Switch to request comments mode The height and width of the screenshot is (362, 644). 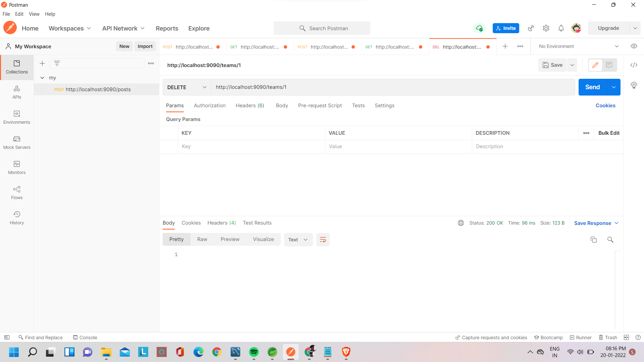pos(609,65)
